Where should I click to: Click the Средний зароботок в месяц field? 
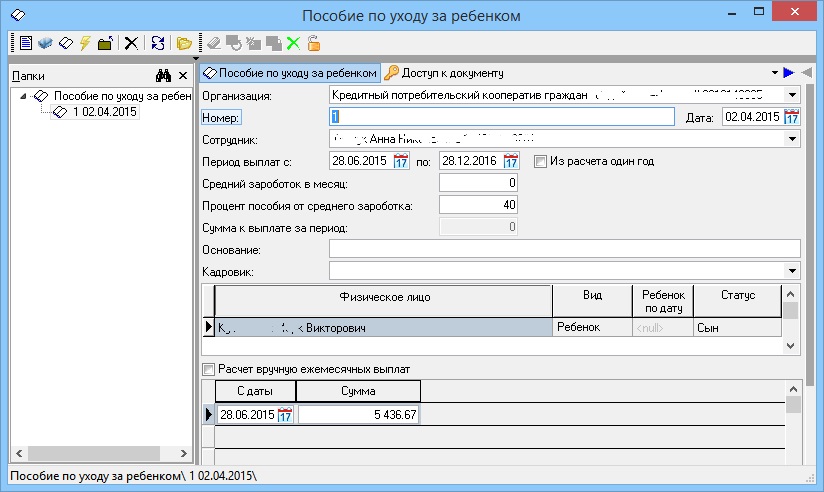pos(478,183)
